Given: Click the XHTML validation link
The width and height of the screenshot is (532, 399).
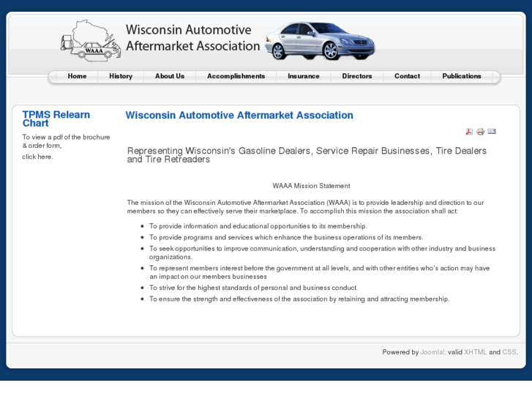Looking at the screenshot, I should pyautogui.click(x=476, y=352).
